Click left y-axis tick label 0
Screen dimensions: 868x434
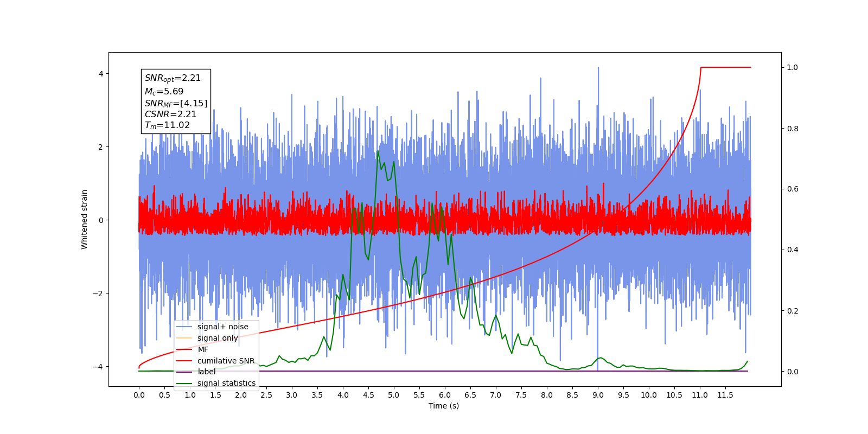(100, 220)
